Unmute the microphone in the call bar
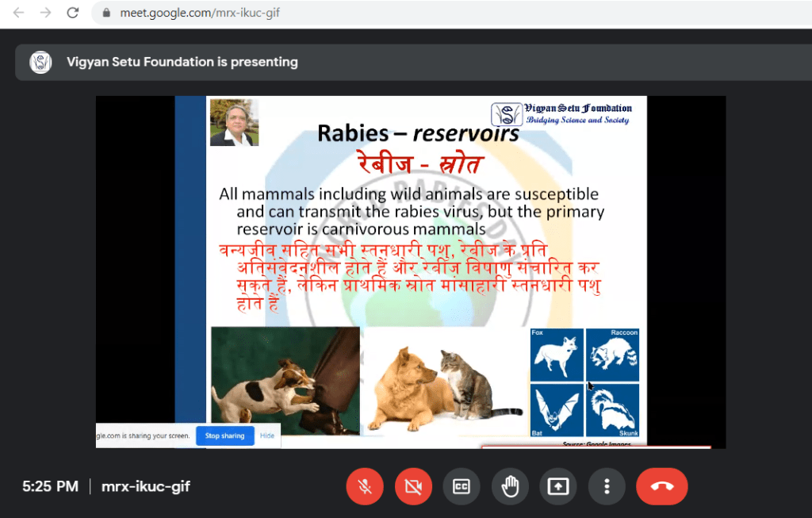 coord(365,487)
